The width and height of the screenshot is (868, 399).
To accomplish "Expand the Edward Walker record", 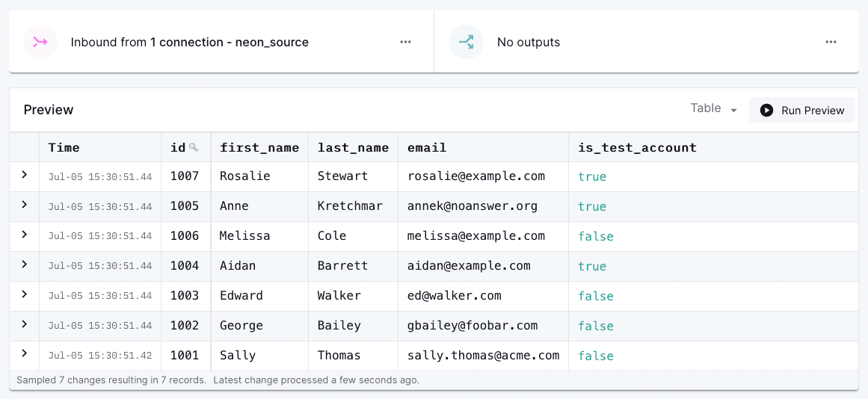I will point(25,294).
